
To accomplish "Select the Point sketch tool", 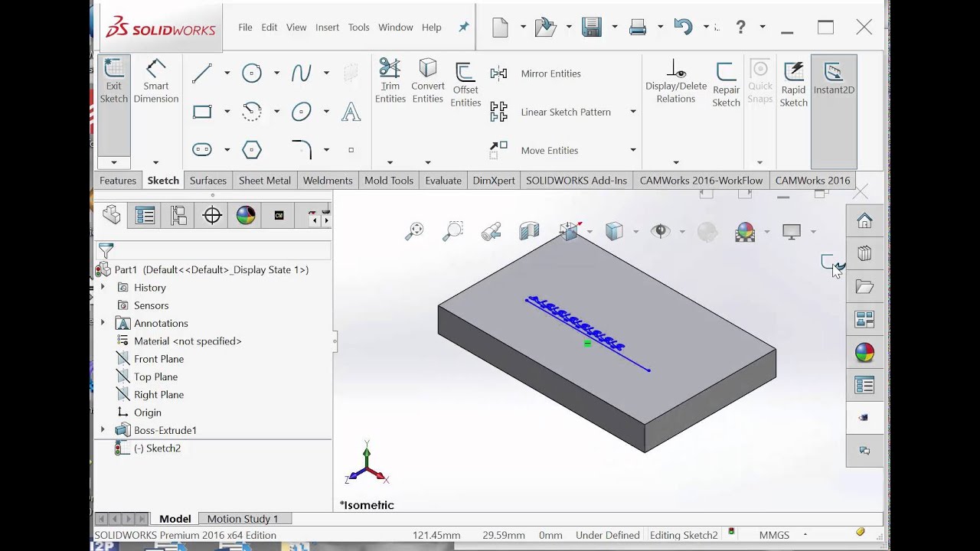I will click(x=351, y=150).
